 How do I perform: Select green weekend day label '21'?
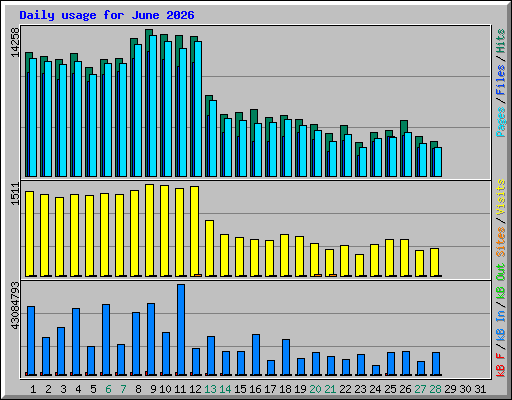pyautogui.click(x=330, y=389)
